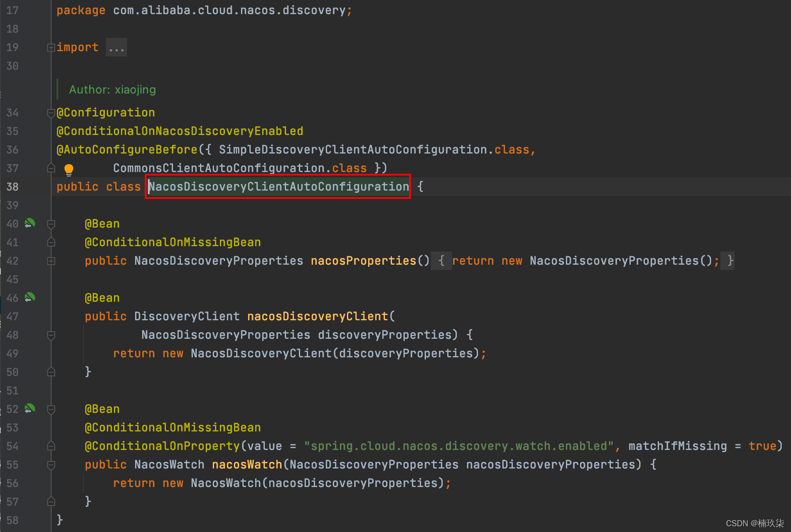Open the yellow lightbulb quick-fix icon
The height and width of the screenshot is (532, 791).
pyautogui.click(x=69, y=169)
